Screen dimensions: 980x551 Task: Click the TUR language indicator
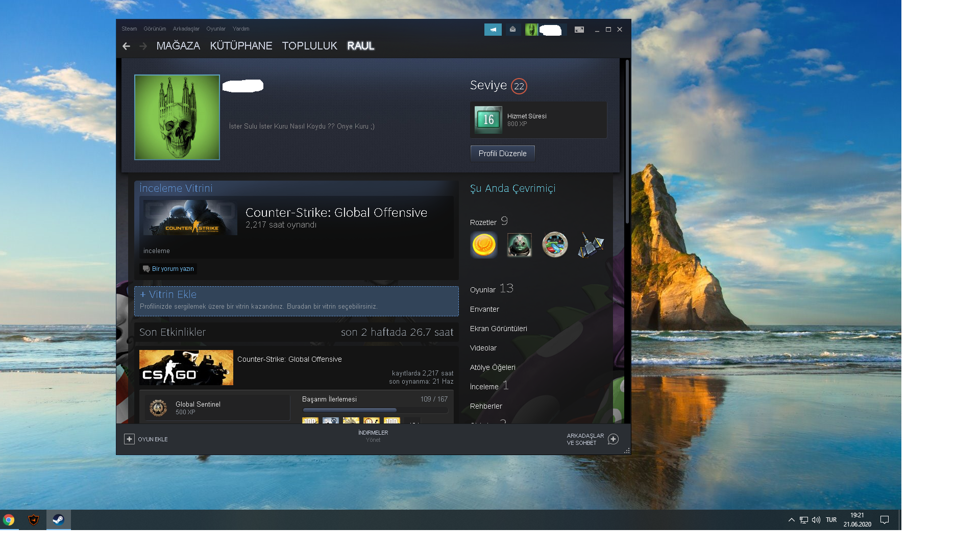[x=831, y=520]
